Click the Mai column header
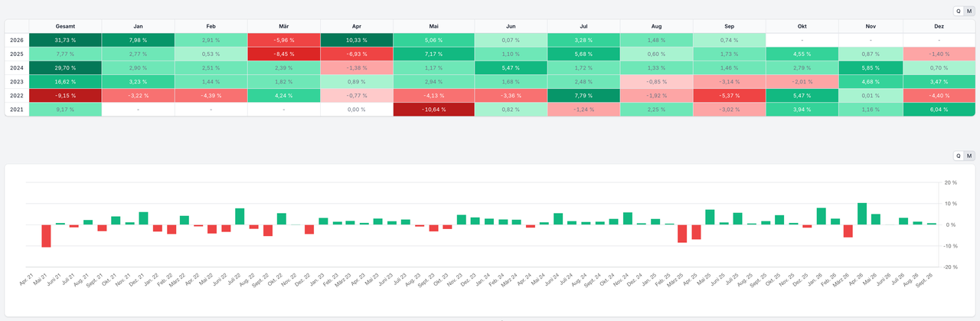 [434, 26]
